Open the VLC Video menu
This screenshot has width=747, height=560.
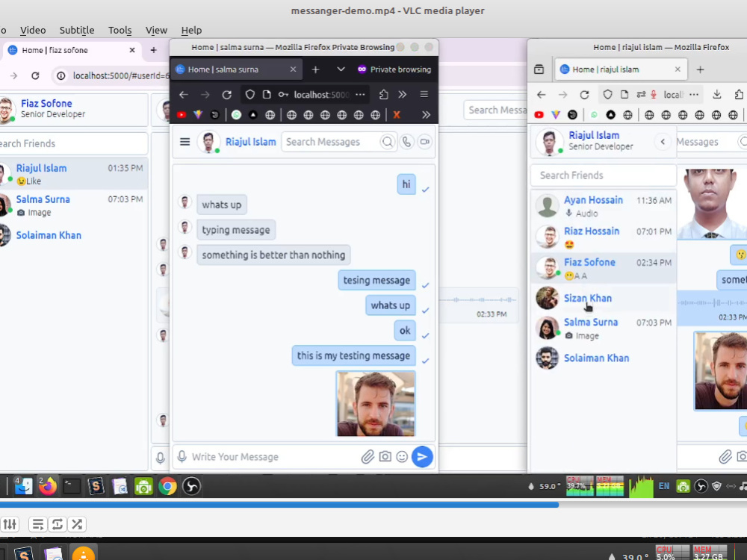[x=33, y=30]
